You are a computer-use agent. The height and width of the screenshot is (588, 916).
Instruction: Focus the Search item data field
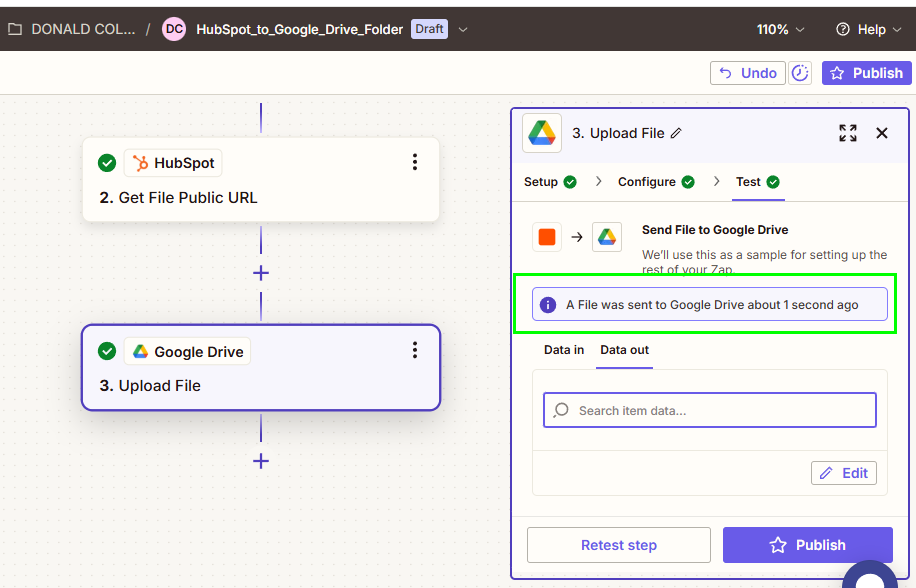(709, 410)
